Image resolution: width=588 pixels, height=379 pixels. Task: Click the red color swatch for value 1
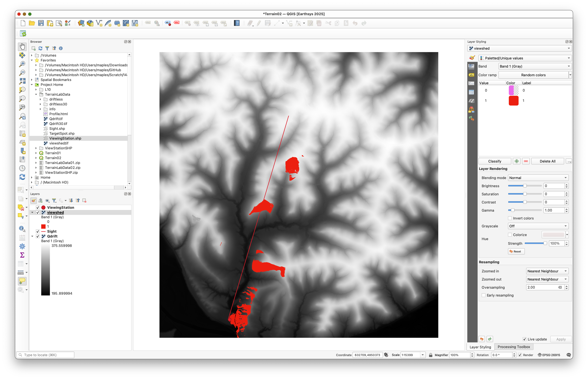tap(513, 101)
